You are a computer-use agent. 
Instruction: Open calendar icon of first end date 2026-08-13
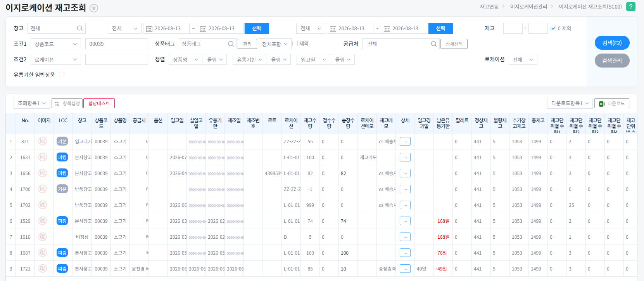[x=203, y=29]
